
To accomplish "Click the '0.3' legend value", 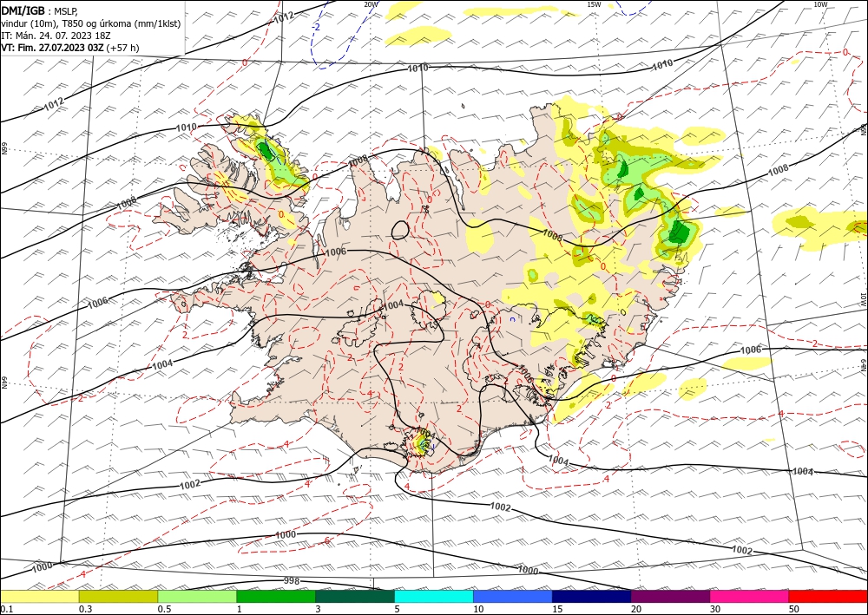I will tap(85, 609).
